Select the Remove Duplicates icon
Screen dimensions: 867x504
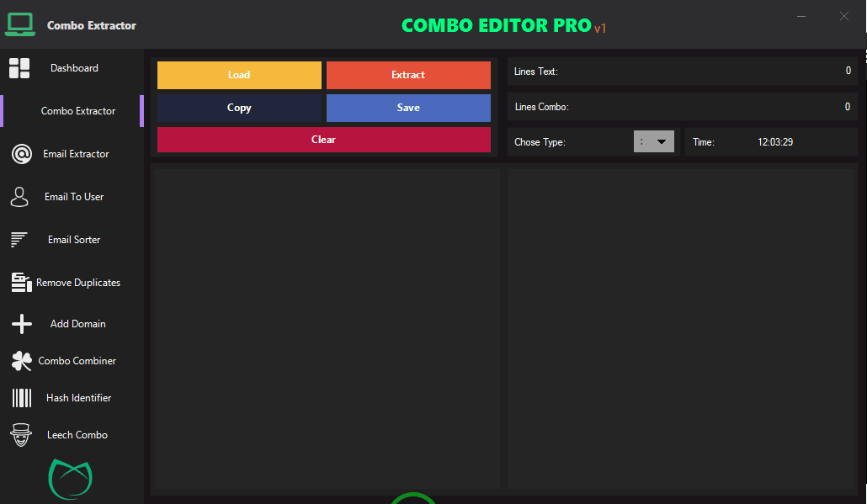pyautogui.click(x=19, y=281)
